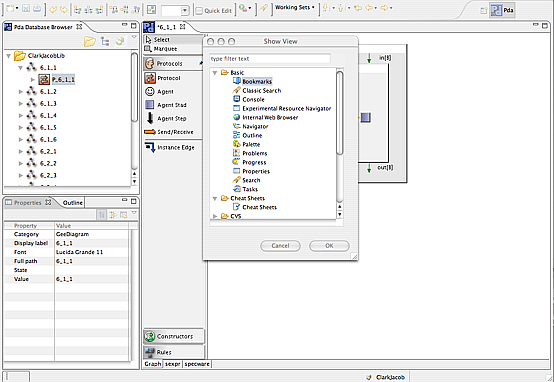
Task: Click the blue square node on the diagram
Action: click(x=366, y=117)
